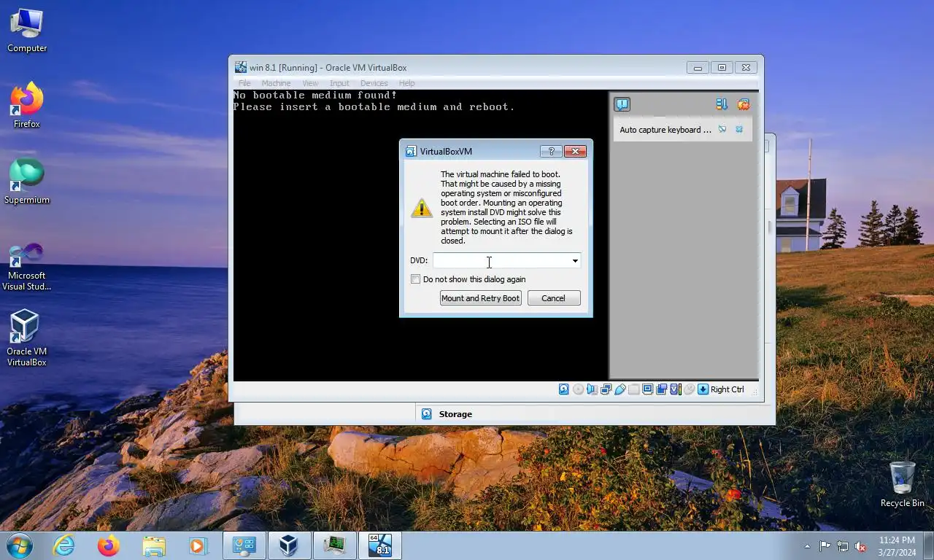The height and width of the screenshot is (560, 934).
Task: Open the Windows Start menu
Action: pos(20,545)
